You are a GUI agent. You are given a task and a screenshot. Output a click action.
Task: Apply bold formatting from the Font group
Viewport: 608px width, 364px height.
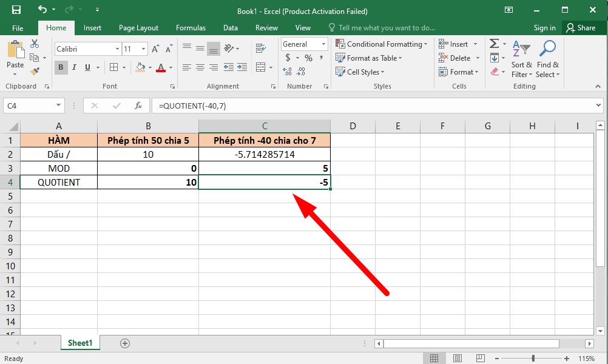coord(60,67)
